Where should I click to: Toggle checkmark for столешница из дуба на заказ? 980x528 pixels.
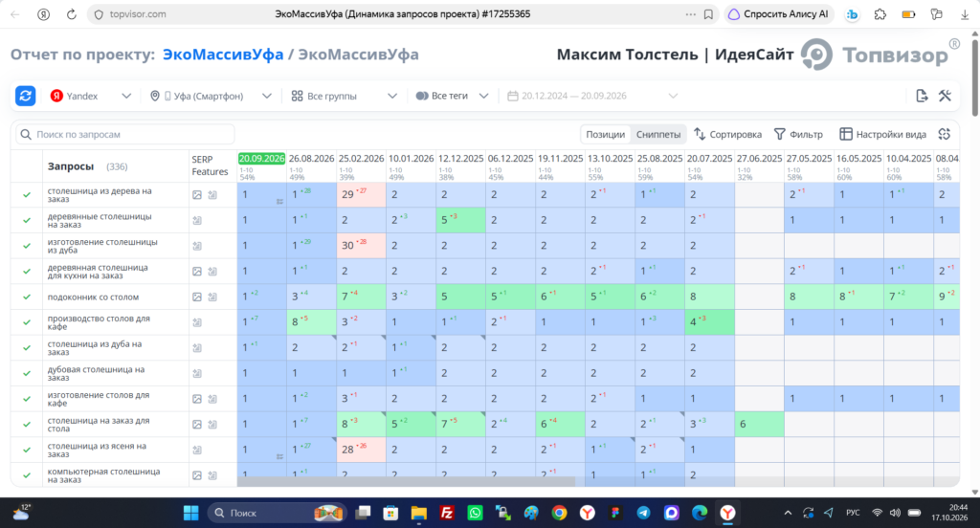tap(27, 347)
